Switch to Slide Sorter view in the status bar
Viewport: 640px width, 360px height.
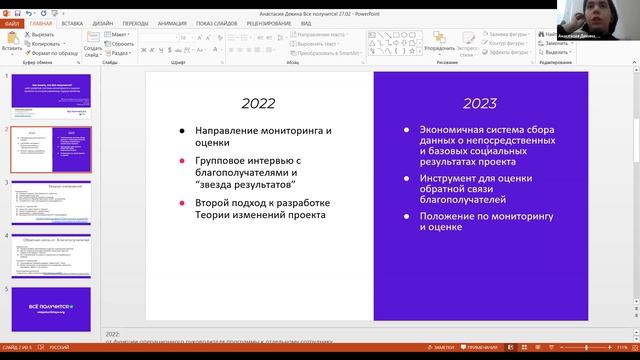pyautogui.click(x=524, y=347)
